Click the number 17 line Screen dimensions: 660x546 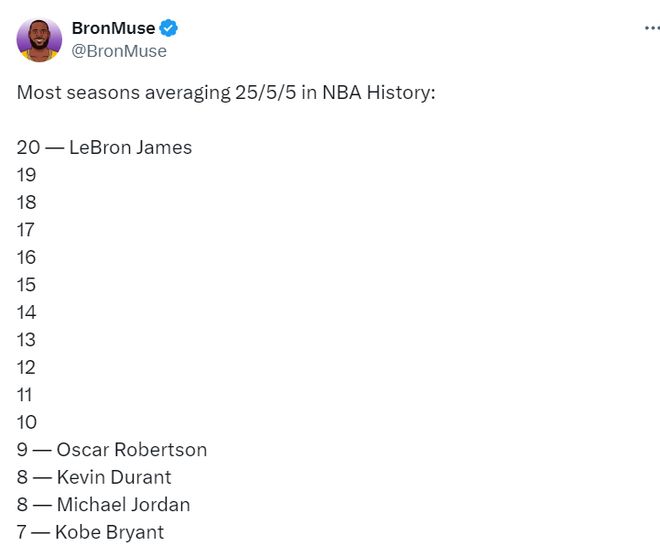tap(26, 230)
